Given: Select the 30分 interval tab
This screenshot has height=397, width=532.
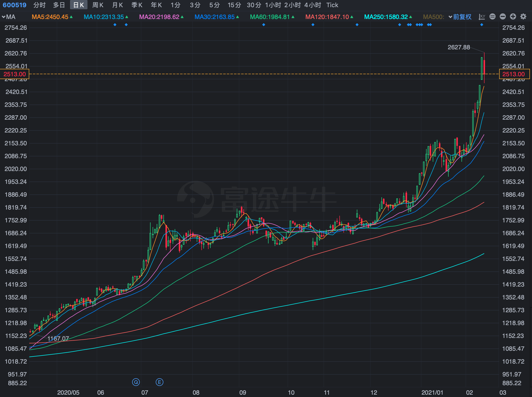Looking at the screenshot, I should click(x=254, y=5).
